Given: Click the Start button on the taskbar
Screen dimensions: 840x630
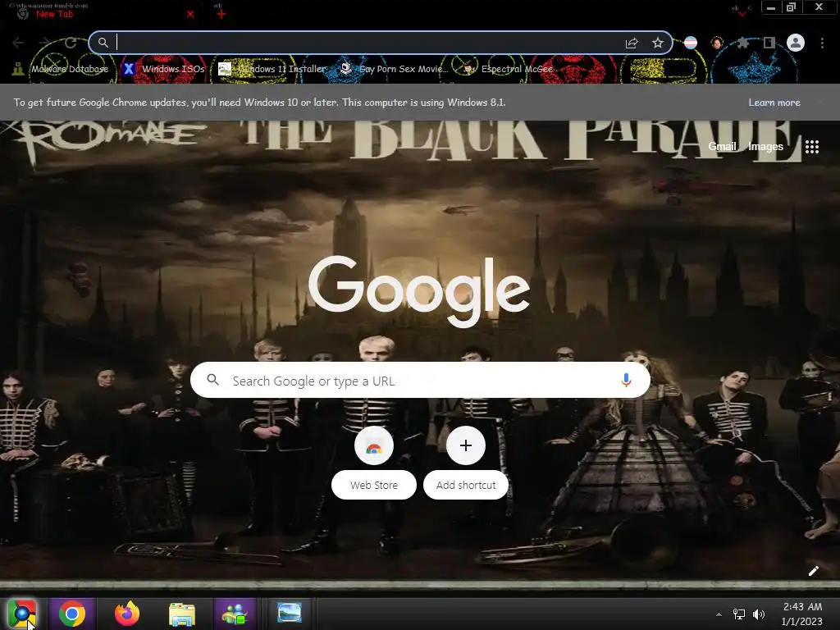Looking at the screenshot, I should [22, 614].
